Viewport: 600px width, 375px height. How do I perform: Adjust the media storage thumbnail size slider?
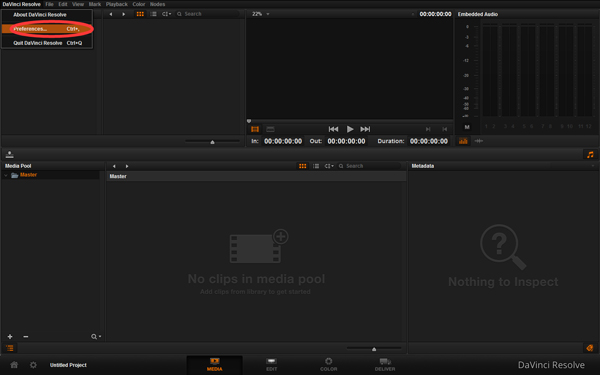click(x=212, y=142)
